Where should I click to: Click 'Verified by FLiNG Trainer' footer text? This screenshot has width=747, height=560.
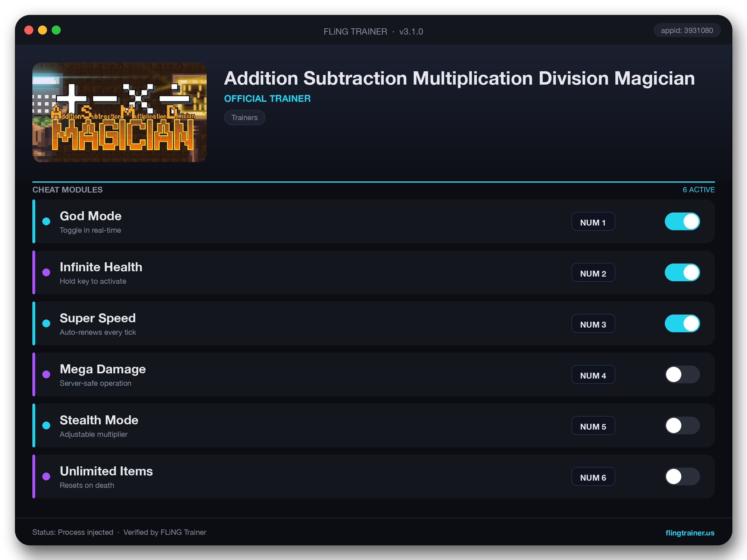[x=165, y=532]
